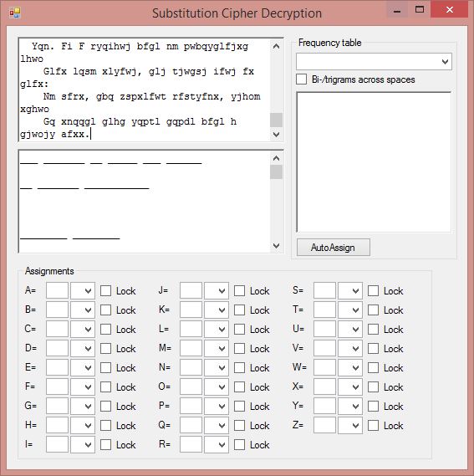The height and width of the screenshot is (476, 474).
Task: Open the dropdown for letter S assignment
Action: point(355,291)
